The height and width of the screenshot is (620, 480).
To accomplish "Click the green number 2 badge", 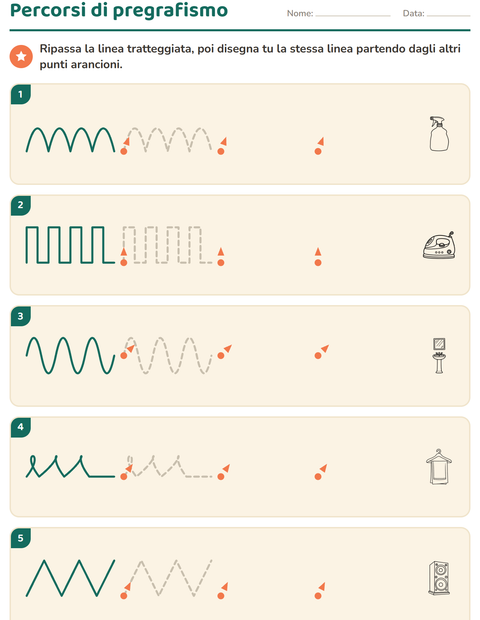I will click(21, 205).
